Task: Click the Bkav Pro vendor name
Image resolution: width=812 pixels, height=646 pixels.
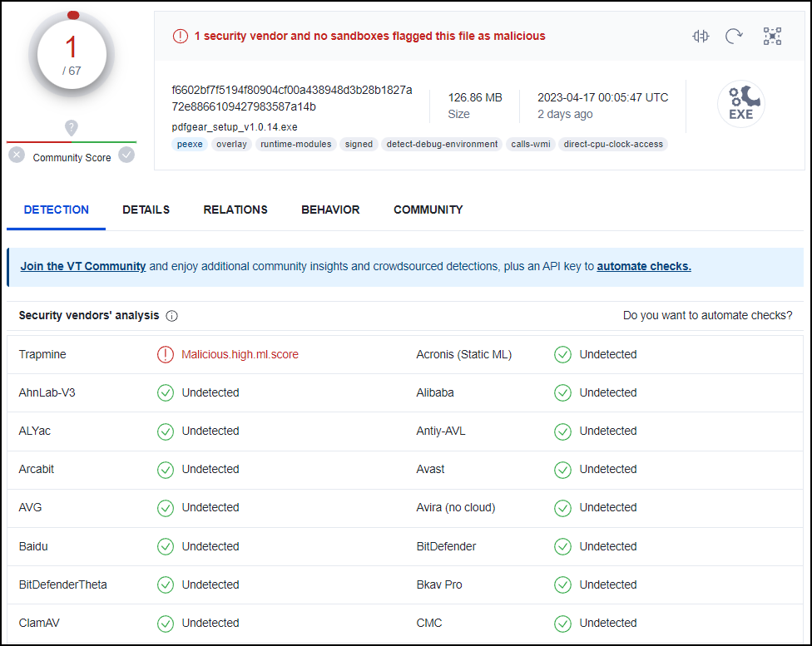Action: (x=439, y=585)
